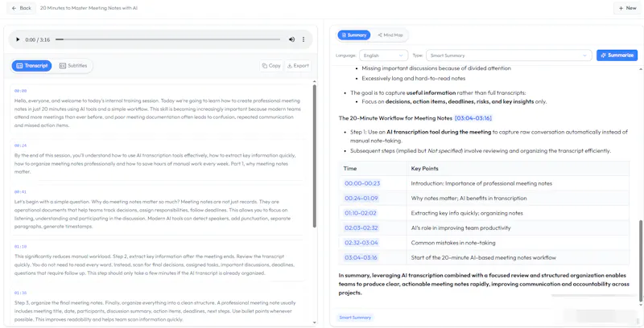644x328 pixels.
Task: Jump to transcript timestamp 00:24
Action: click(21, 146)
